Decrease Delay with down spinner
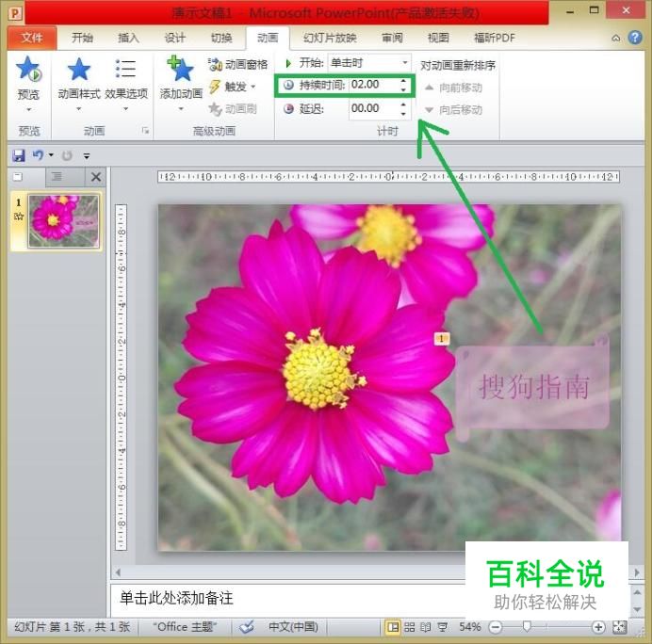The height and width of the screenshot is (644, 652). (403, 113)
